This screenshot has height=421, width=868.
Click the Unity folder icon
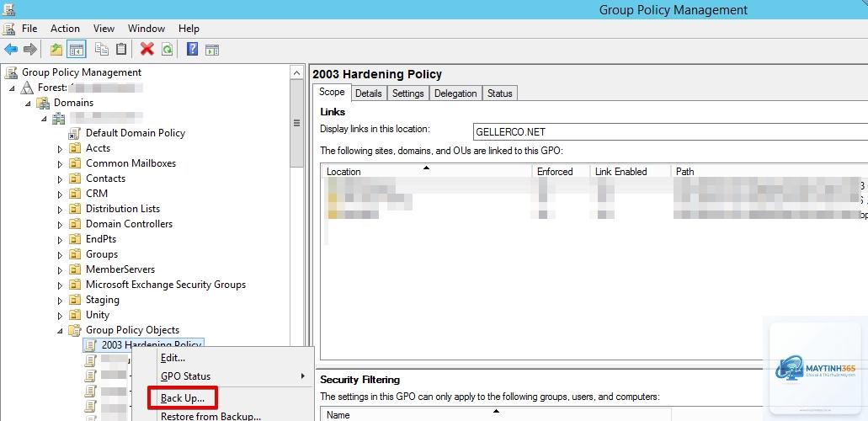(x=75, y=315)
